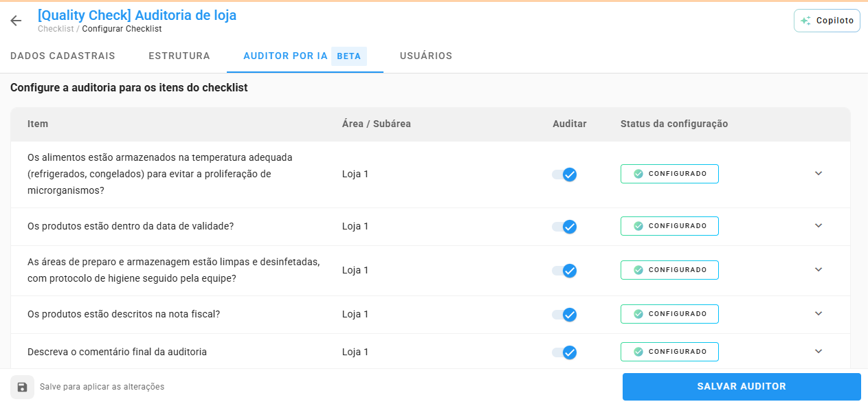The width and height of the screenshot is (868, 404).
Task: Click the áreas de preparo e armazenagem question text
Action: 174,270
